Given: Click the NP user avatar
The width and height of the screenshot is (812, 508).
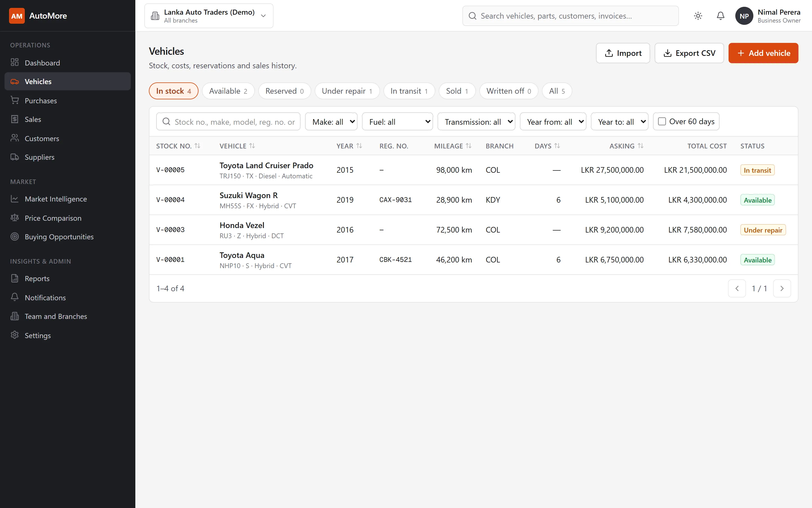Looking at the screenshot, I should tap(744, 16).
